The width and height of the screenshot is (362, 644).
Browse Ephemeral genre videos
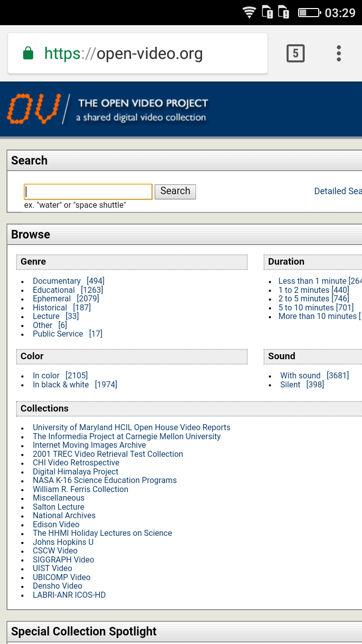coord(52,298)
